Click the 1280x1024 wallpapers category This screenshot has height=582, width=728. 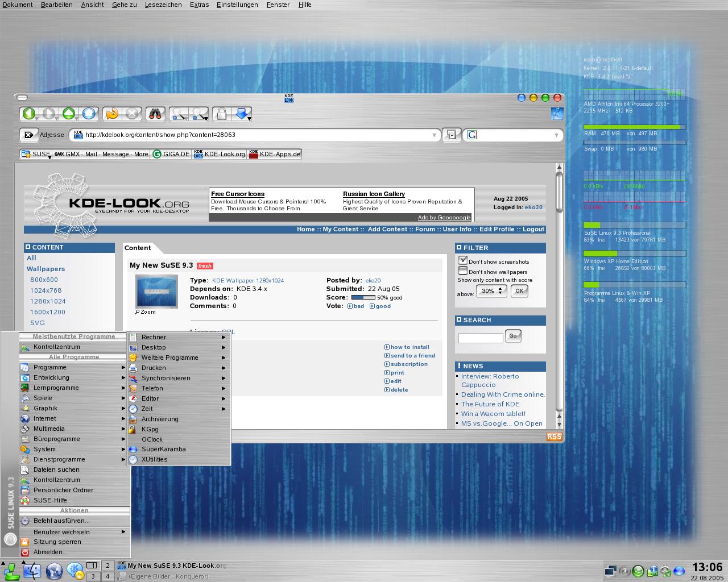[x=48, y=301]
